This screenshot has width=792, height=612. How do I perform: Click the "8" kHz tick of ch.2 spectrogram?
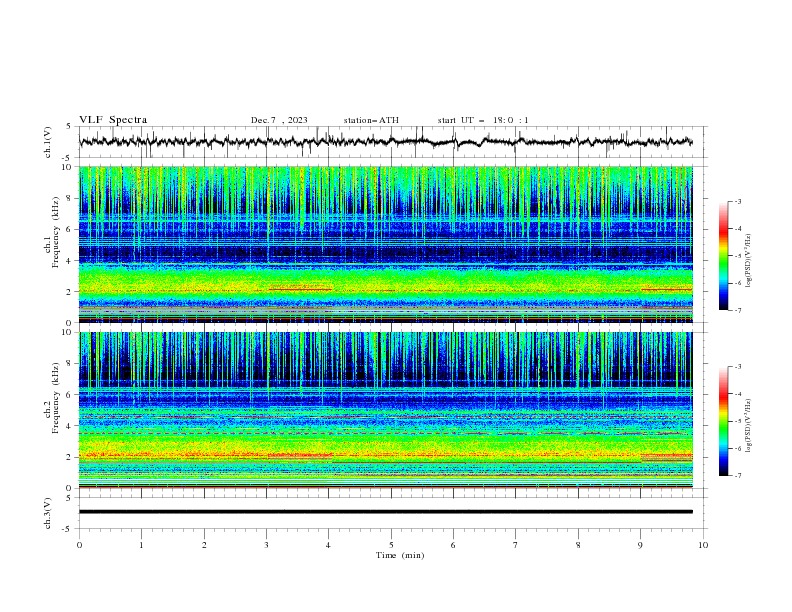pyautogui.click(x=70, y=364)
